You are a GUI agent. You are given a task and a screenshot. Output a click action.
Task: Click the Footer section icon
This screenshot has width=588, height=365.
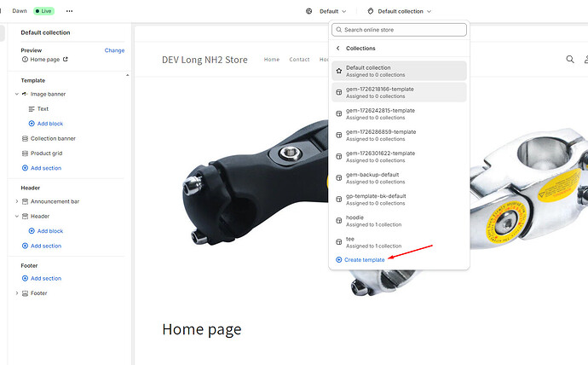pyautogui.click(x=25, y=293)
